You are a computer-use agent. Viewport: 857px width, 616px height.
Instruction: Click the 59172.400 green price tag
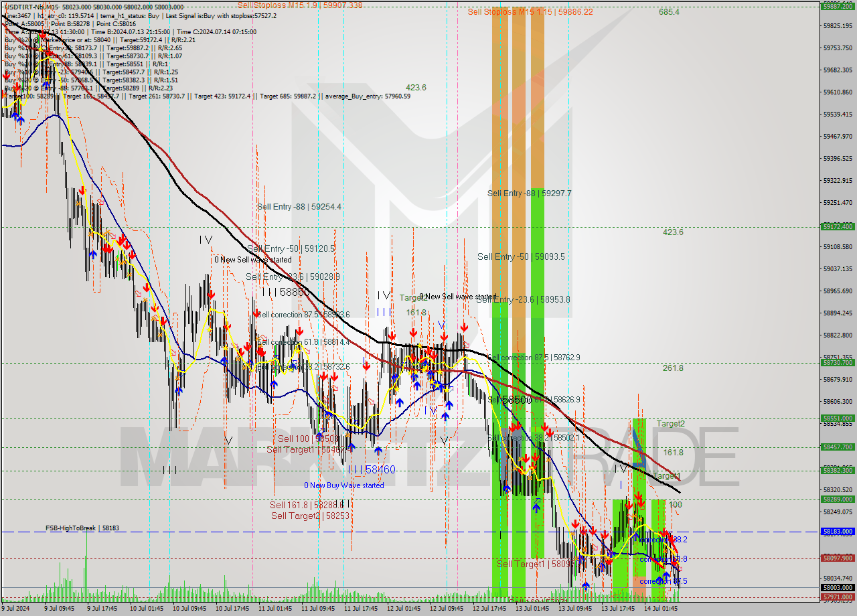[838, 226]
